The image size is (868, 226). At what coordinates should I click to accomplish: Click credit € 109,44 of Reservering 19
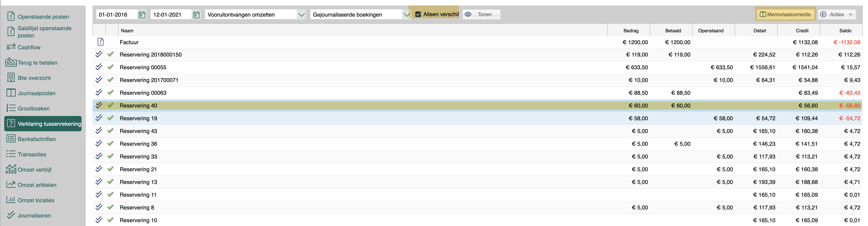[x=807, y=118]
